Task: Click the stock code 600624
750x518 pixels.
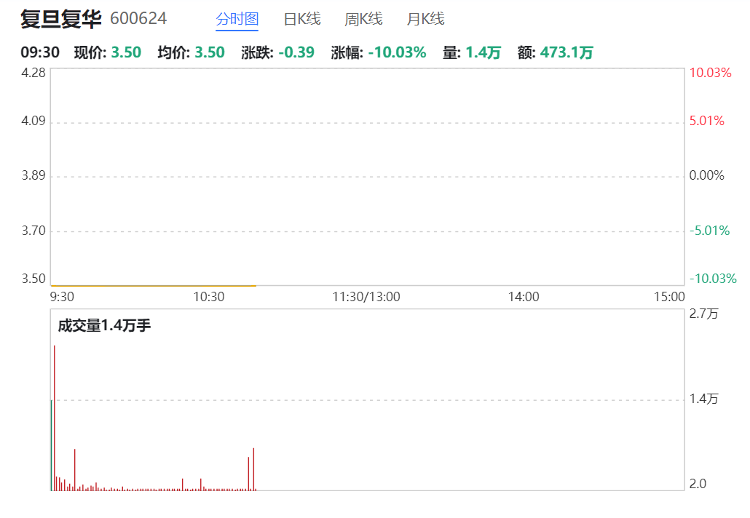Action: click(x=138, y=19)
